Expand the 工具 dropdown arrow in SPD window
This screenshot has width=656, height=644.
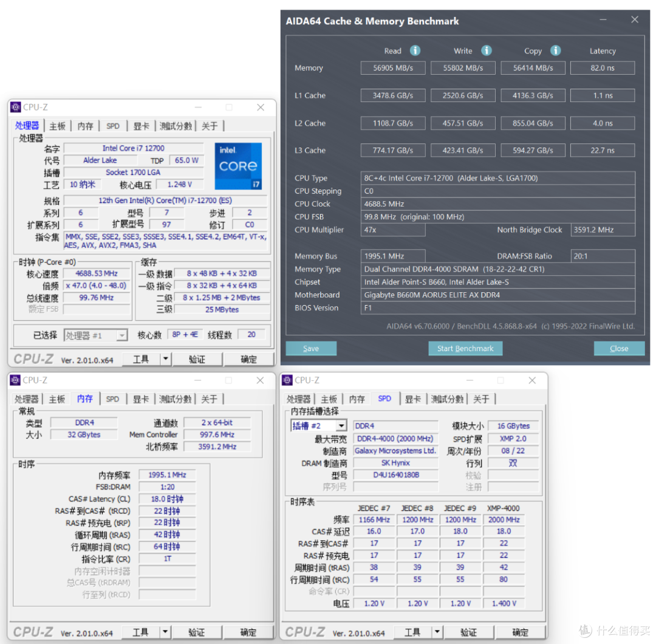[437, 631]
